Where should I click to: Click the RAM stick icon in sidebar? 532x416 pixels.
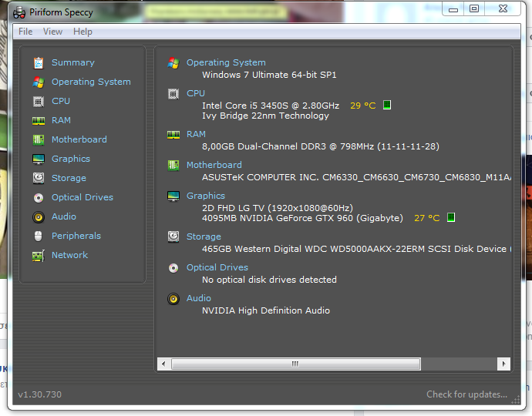click(39, 121)
